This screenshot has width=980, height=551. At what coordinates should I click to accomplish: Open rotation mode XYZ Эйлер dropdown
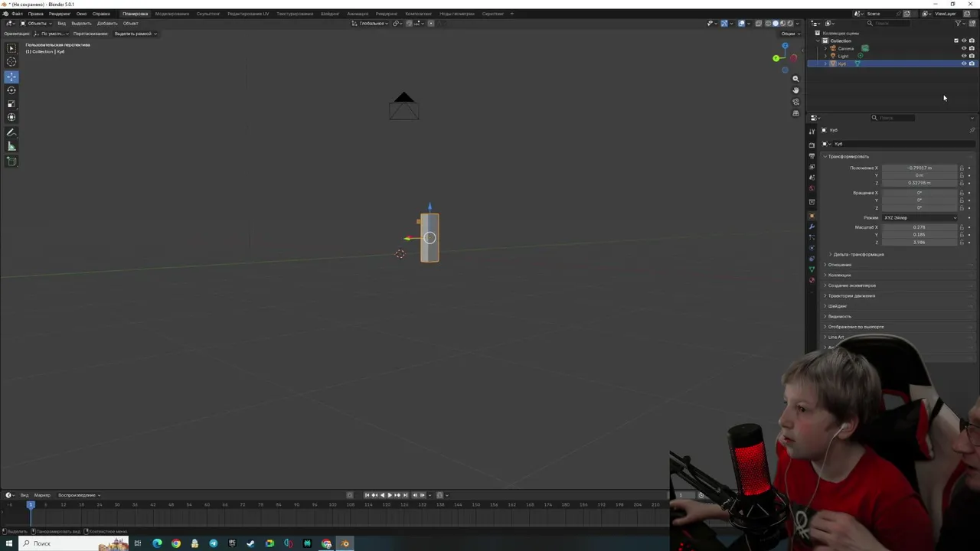pyautogui.click(x=920, y=217)
